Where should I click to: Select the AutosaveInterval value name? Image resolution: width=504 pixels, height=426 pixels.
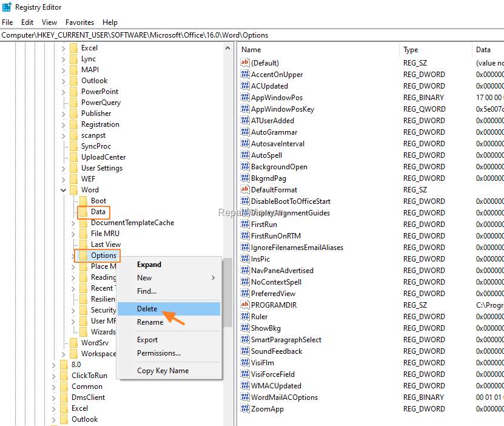278,143
